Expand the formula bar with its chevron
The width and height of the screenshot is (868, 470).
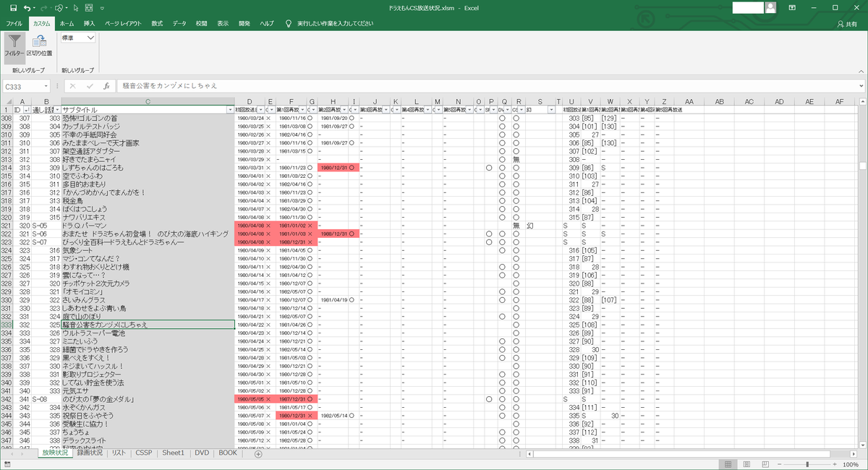(860, 85)
